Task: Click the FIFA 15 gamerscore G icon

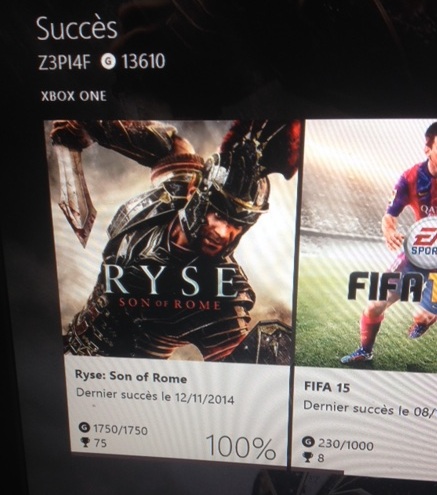Action: tap(309, 442)
